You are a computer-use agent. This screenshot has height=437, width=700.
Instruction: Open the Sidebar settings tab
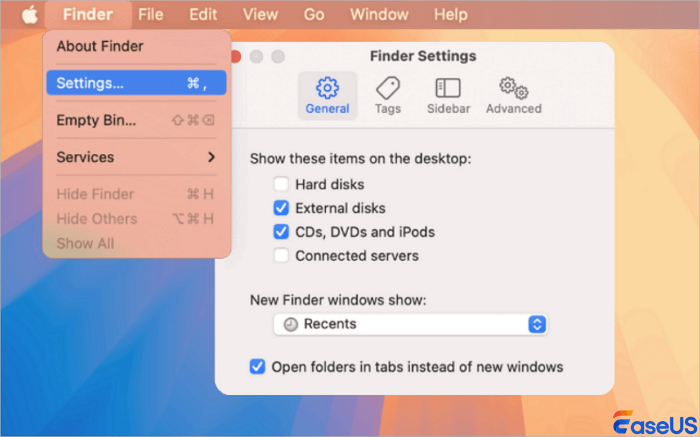[448, 96]
